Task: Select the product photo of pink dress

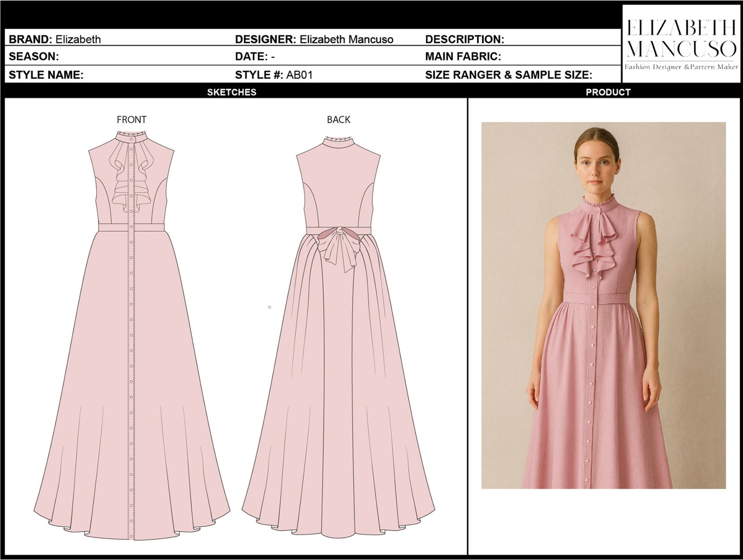Action: click(x=603, y=305)
